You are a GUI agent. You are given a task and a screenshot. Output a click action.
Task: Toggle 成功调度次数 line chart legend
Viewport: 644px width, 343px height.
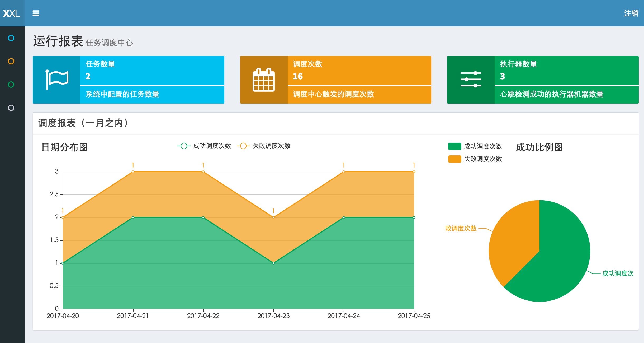click(x=204, y=146)
